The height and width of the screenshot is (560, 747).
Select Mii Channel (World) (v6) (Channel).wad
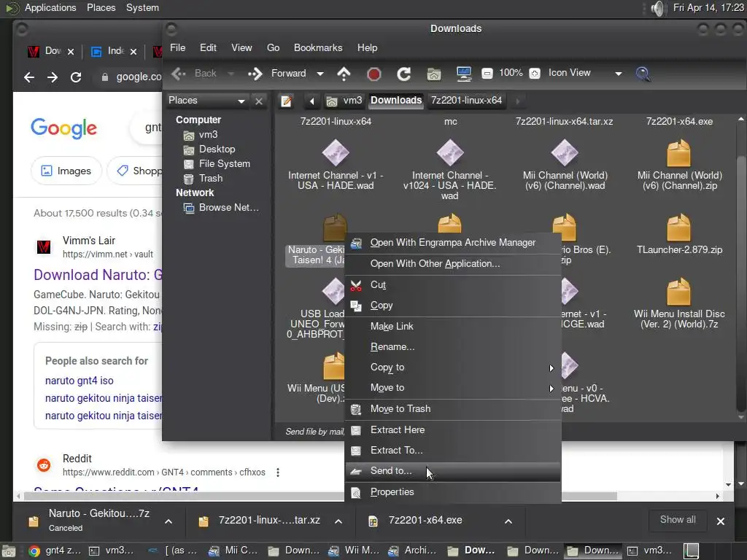(x=565, y=165)
